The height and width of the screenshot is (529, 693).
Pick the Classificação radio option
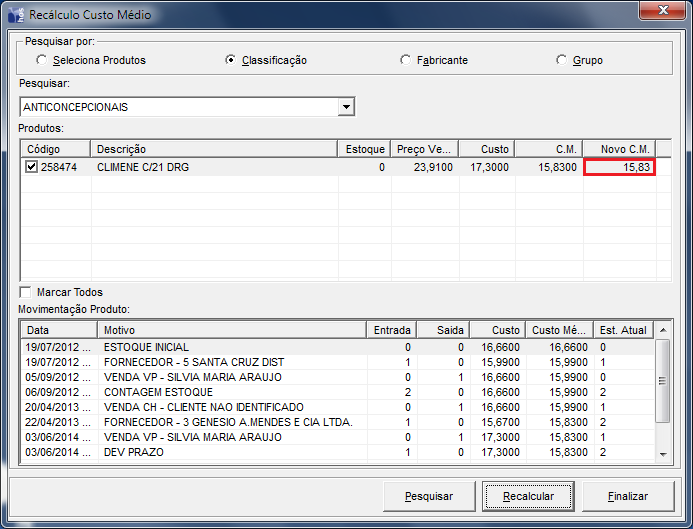(x=231, y=60)
